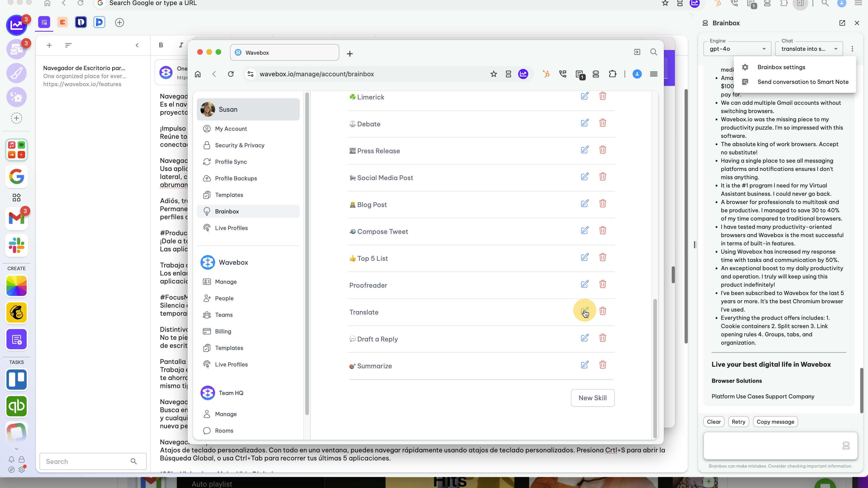Search tabs with the magnifier in Wavebox window
Screen dimensions: 868x488
(x=653, y=52)
